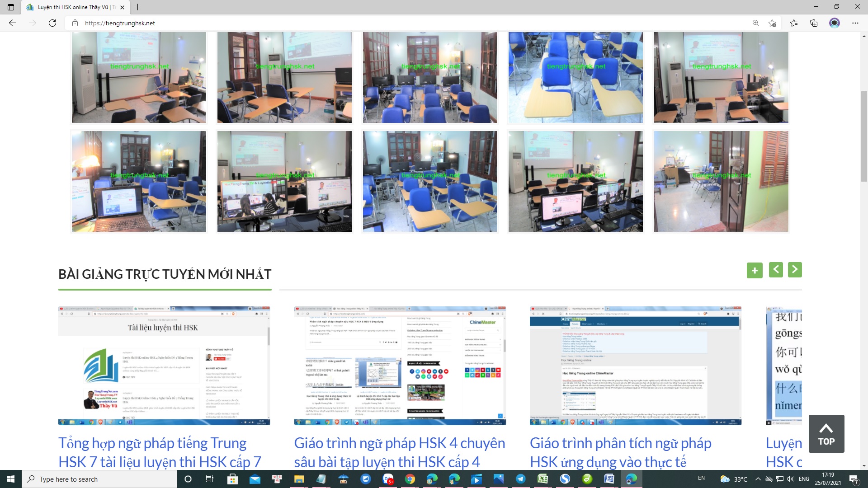Open the Collections panel
Viewport: 868px width, 488px height.
click(814, 23)
